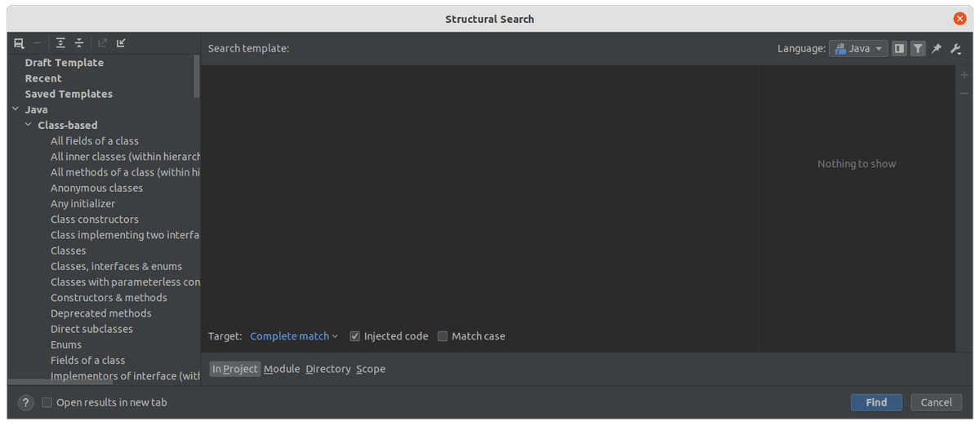The image size is (980, 426).
Task: Select the Anonymous classes template
Action: [x=96, y=188]
